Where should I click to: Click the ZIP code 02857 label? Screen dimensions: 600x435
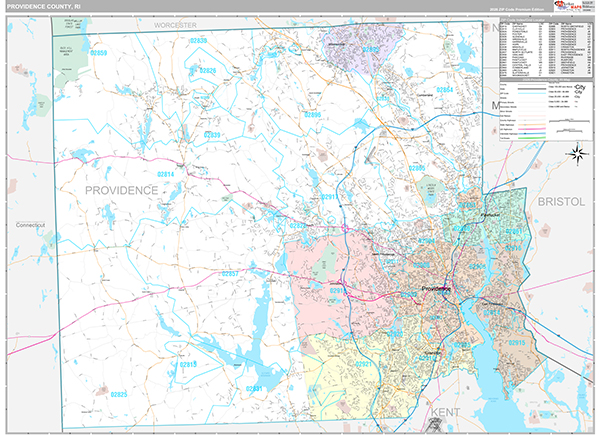click(230, 273)
